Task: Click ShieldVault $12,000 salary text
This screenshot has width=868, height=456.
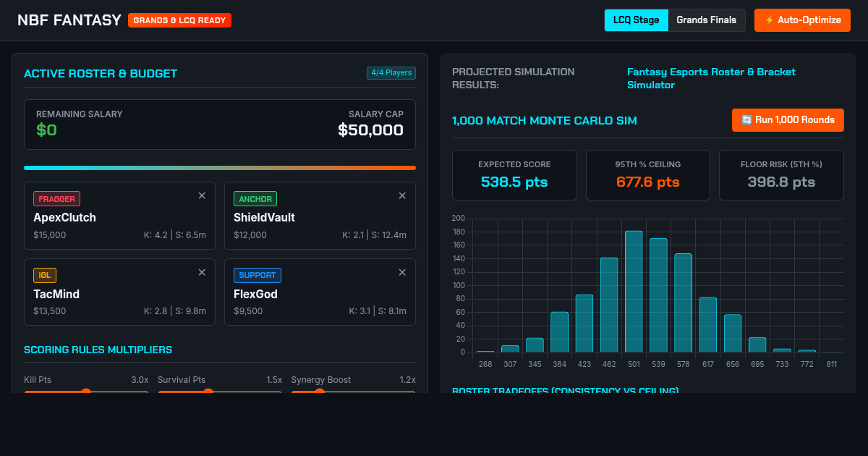Action: [x=250, y=235]
